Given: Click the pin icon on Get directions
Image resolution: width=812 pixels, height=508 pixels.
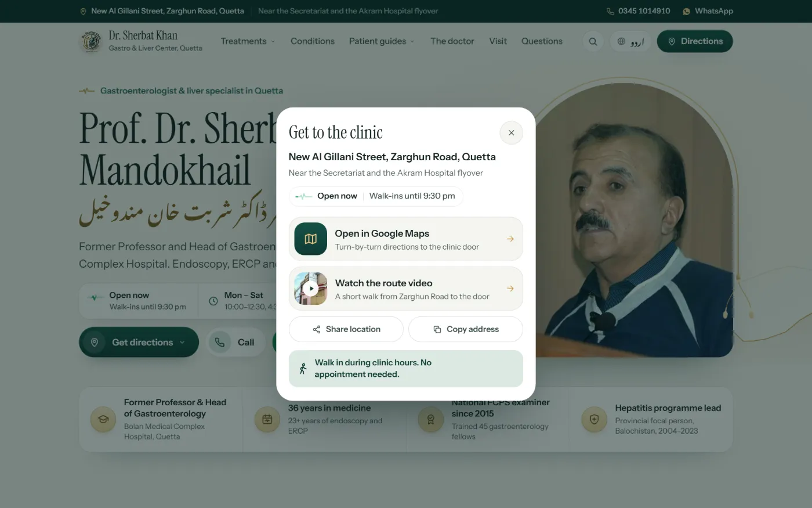Looking at the screenshot, I should 94,343.
